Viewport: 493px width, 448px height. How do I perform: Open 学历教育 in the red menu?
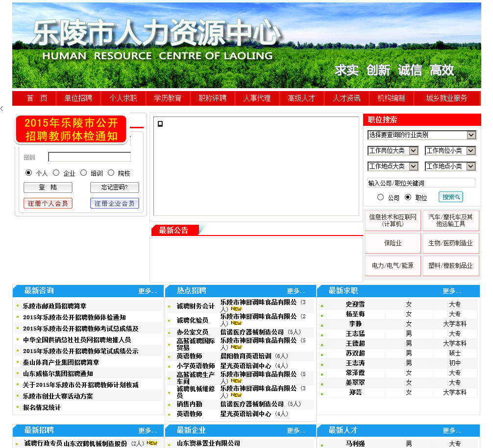[x=168, y=98]
